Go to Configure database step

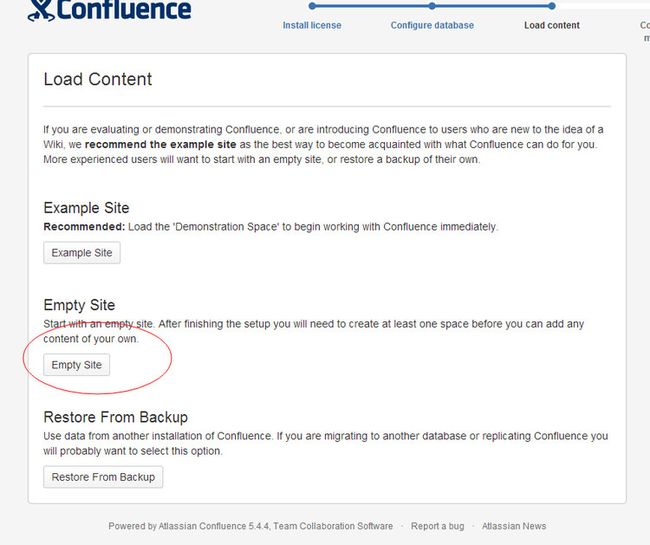click(x=432, y=25)
